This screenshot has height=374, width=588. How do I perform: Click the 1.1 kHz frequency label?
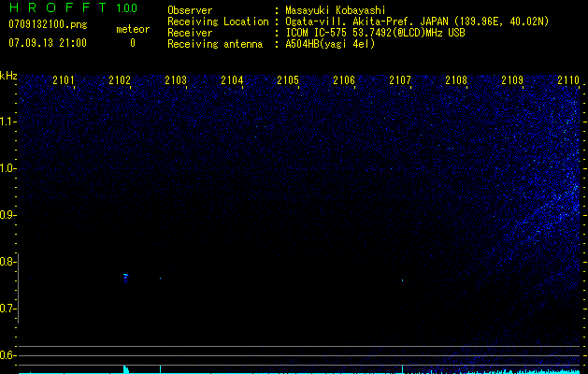point(7,122)
